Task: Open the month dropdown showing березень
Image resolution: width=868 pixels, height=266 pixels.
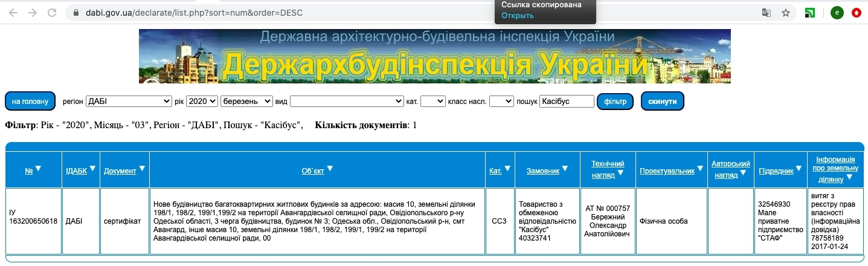Action: pyautogui.click(x=246, y=102)
